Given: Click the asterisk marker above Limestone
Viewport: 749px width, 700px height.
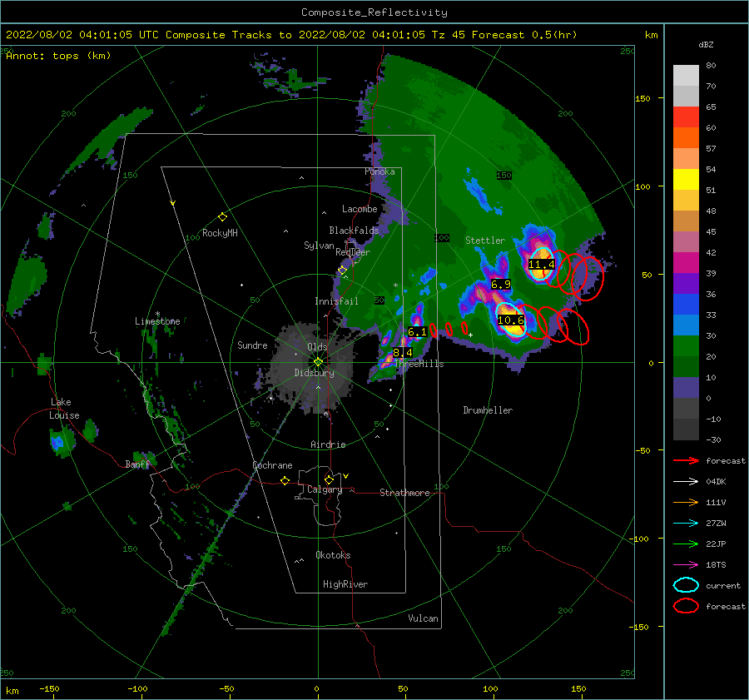Looking at the screenshot, I should [x=157, y=314].
